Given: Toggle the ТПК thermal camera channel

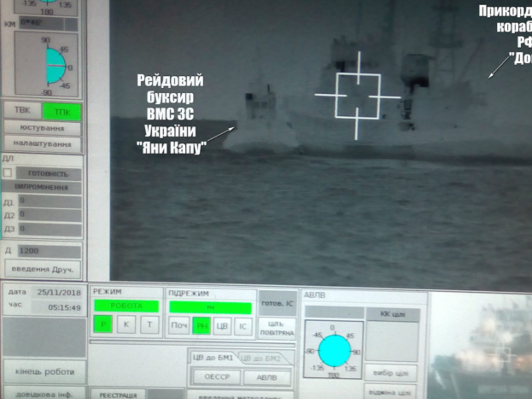Looking at the screenshot, I should point(62,112).
